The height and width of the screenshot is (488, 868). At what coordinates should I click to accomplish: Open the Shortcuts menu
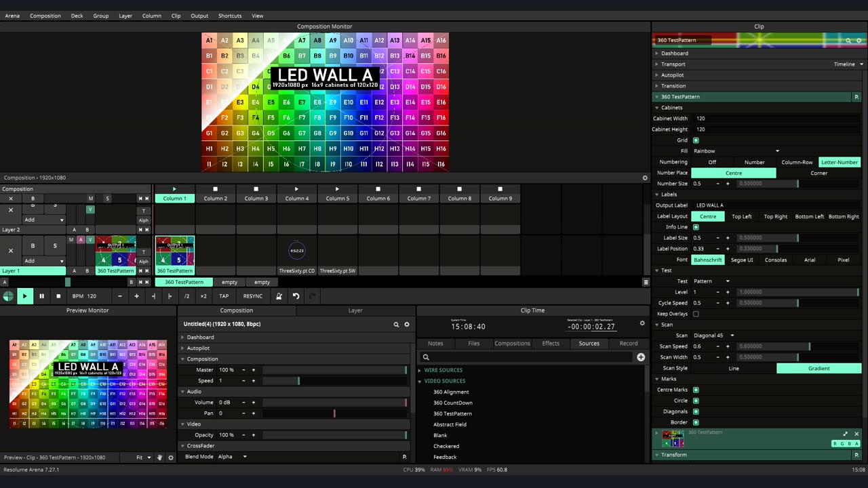tap(230, 16)
